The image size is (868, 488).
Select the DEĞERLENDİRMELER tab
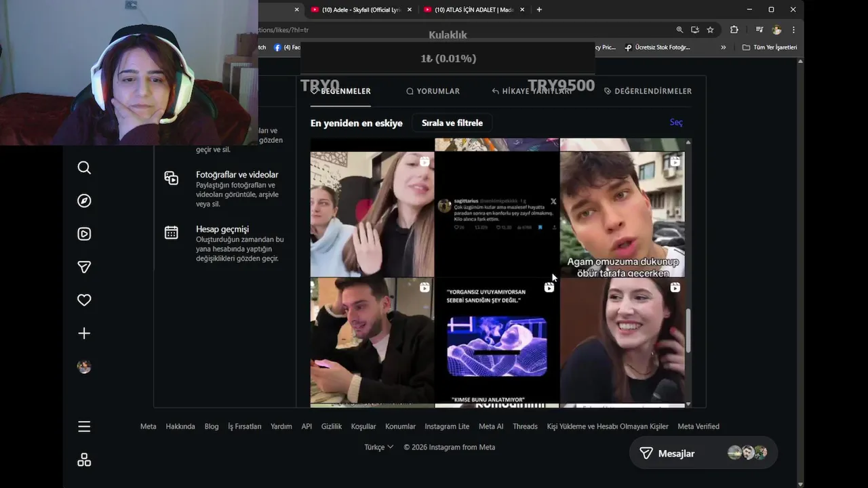click(648, 91)
